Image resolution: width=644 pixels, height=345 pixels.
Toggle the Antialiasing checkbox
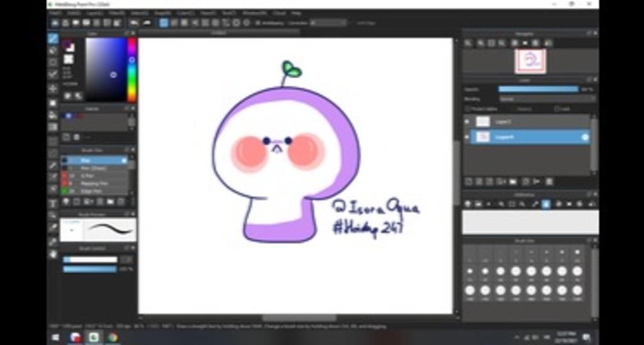pyautogui.click(x=258, y=23)
